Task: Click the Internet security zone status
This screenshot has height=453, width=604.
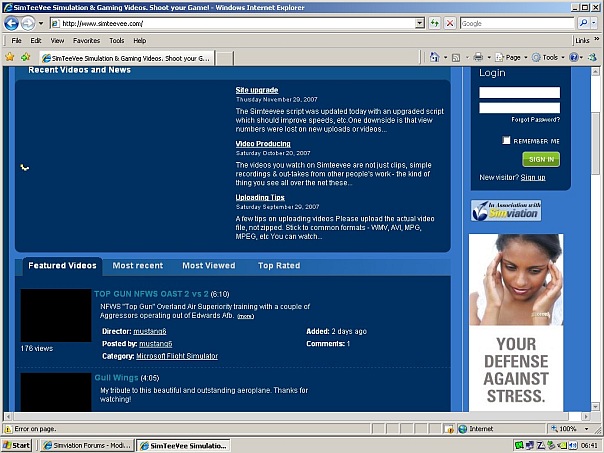Action: [x=476, y=429]
